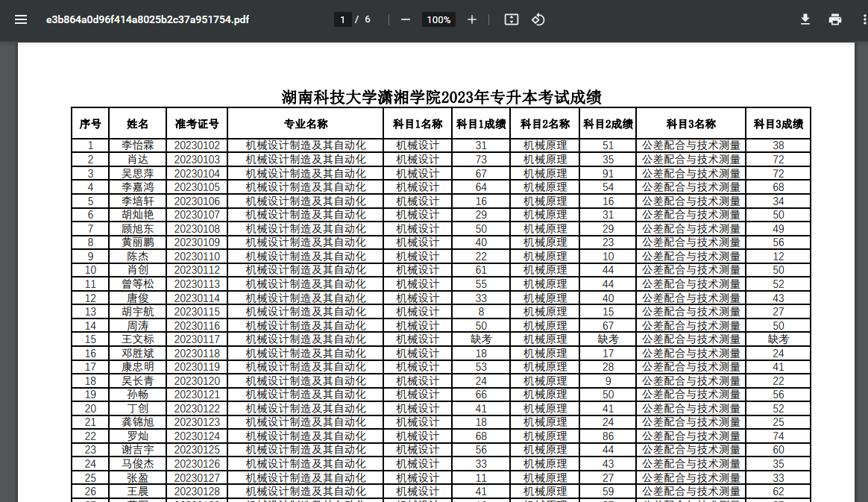
Task: Click the document title heading 湖南科技大学潇湘学院2023年专升本考试成绩
Action: click(x=441, y=98)
